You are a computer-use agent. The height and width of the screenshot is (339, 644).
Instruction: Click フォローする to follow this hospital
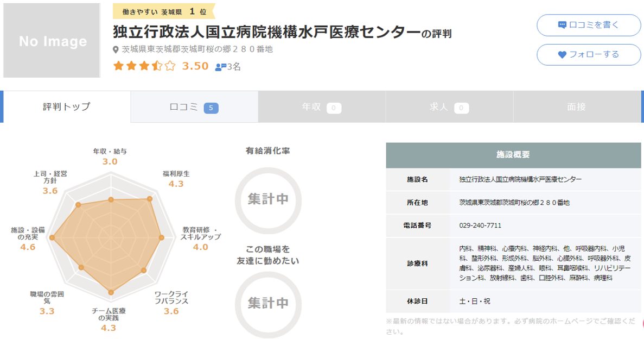[x=588, y=53]
